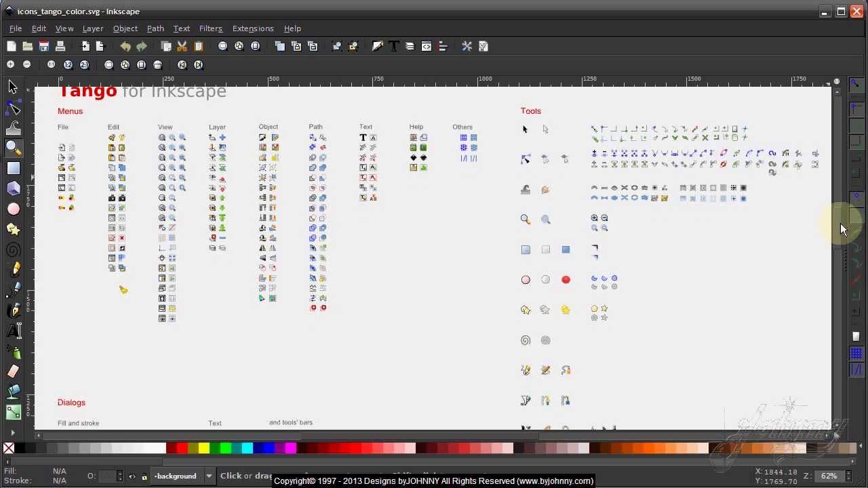The image size is (868, 488).
Task: Set zoom to 2:1
Action: tap(84, 64)
